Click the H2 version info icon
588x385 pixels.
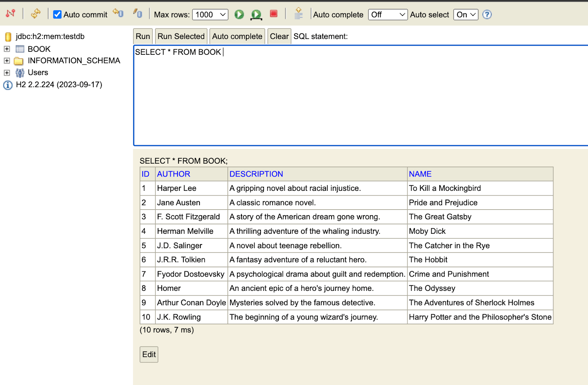8,85
